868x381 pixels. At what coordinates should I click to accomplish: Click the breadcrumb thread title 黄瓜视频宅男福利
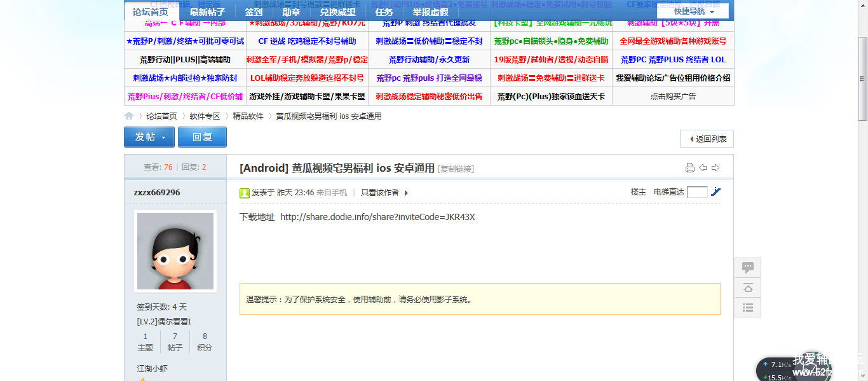(x=329, y=116)
